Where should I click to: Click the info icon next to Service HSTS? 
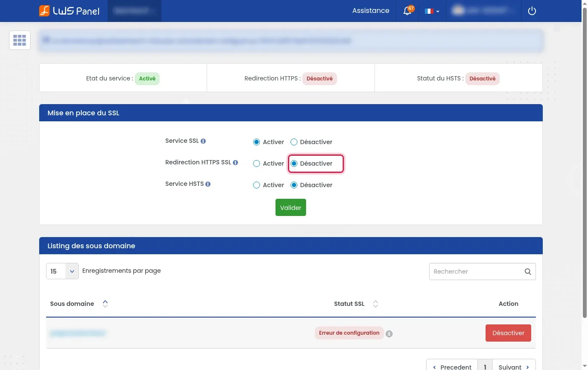coord(208,184)
